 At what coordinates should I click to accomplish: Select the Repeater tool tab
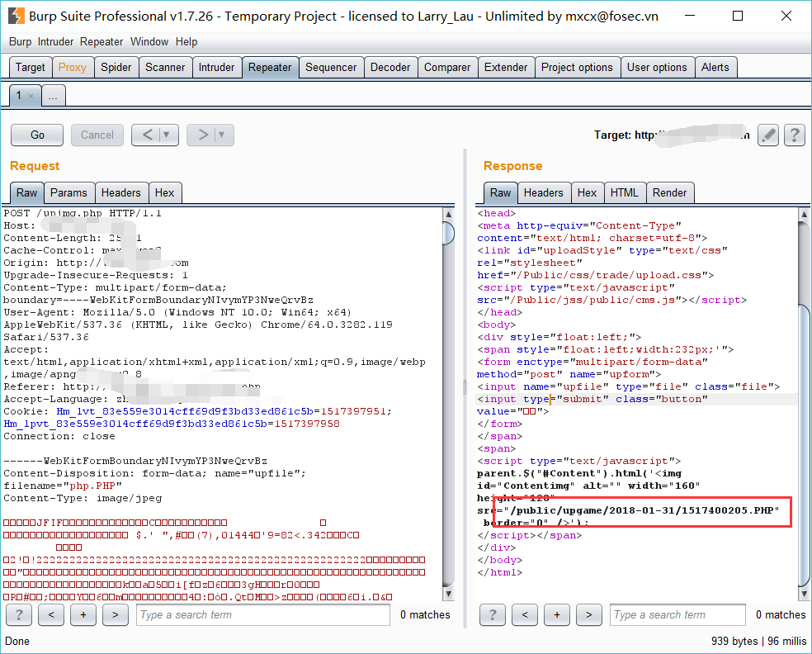(x=270, y=68)
